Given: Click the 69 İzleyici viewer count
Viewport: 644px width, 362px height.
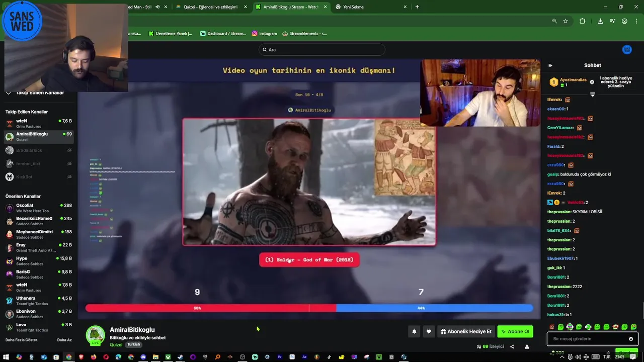Looking at the screenshot, I should pyautogui.click(x=490, y=346).
